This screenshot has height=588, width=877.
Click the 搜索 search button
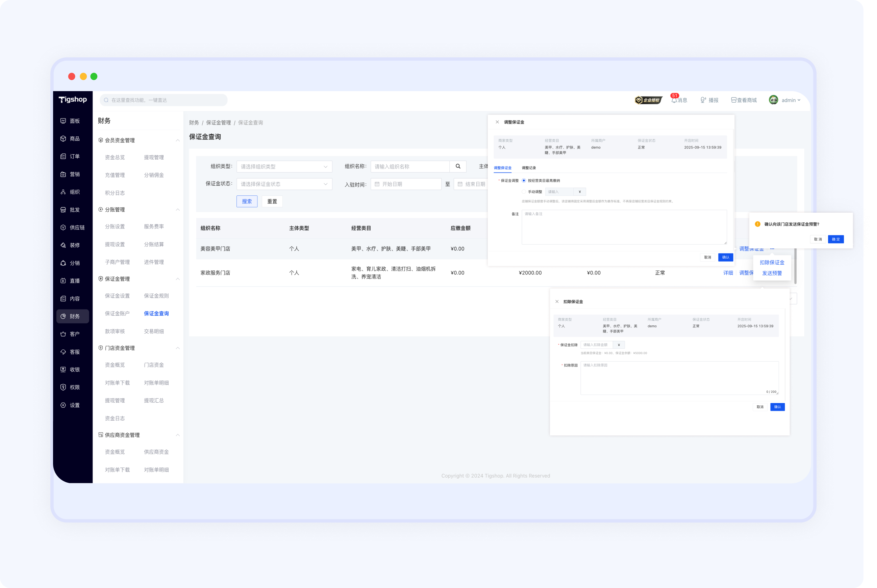247,202
